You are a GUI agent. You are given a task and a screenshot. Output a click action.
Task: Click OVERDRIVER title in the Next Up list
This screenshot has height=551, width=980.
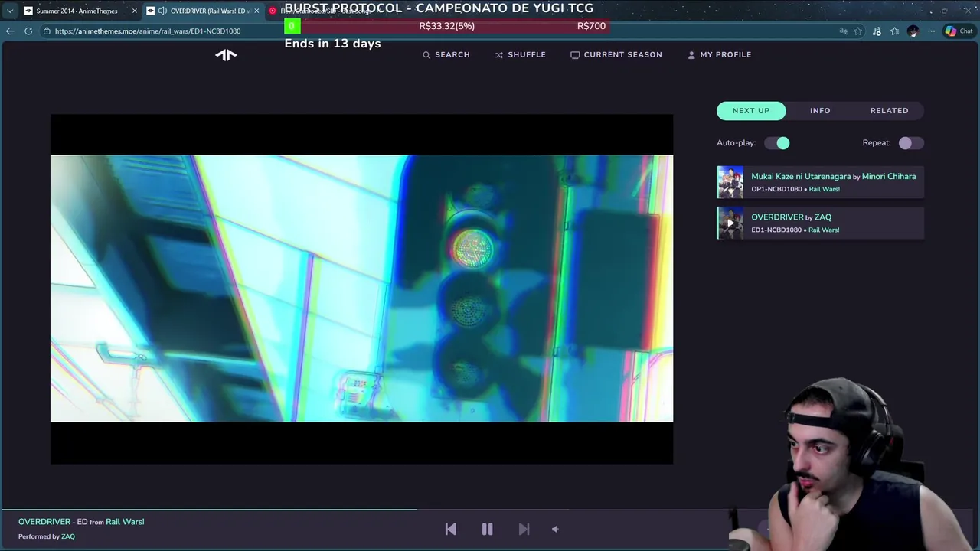(x=777, y=217)
